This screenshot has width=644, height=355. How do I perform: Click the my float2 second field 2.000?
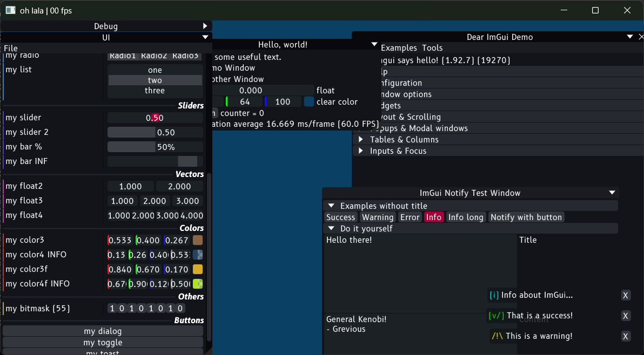click(179, 187)
